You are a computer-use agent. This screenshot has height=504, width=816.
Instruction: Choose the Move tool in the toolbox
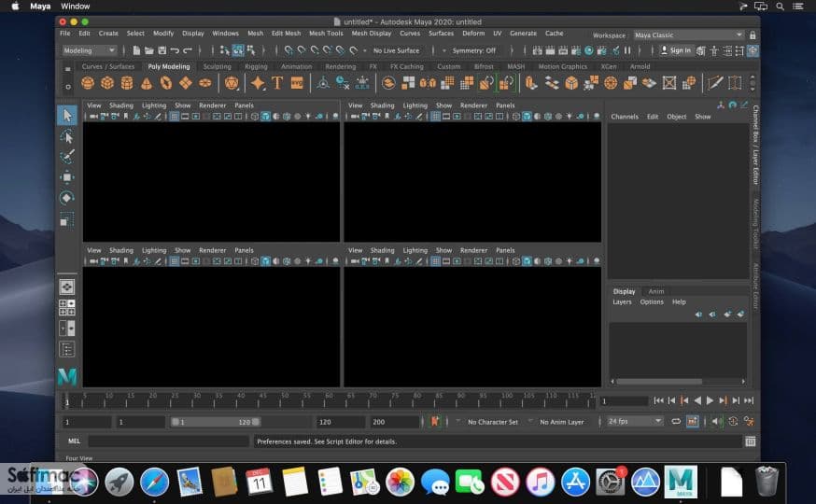[67, 177]
